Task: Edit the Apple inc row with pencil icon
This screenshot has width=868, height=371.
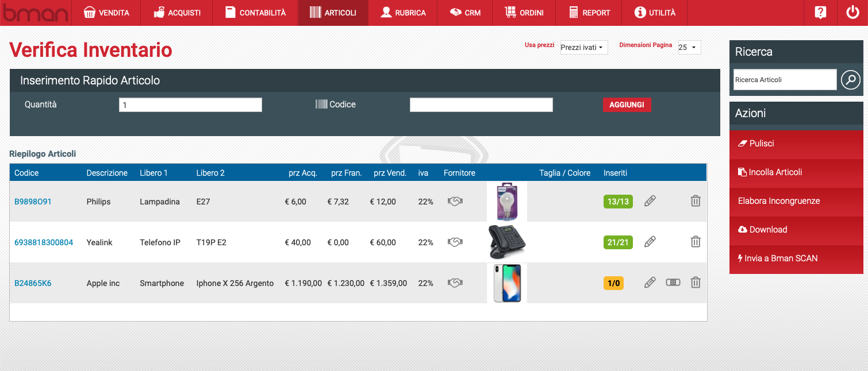Action: (x=650, y=283)
